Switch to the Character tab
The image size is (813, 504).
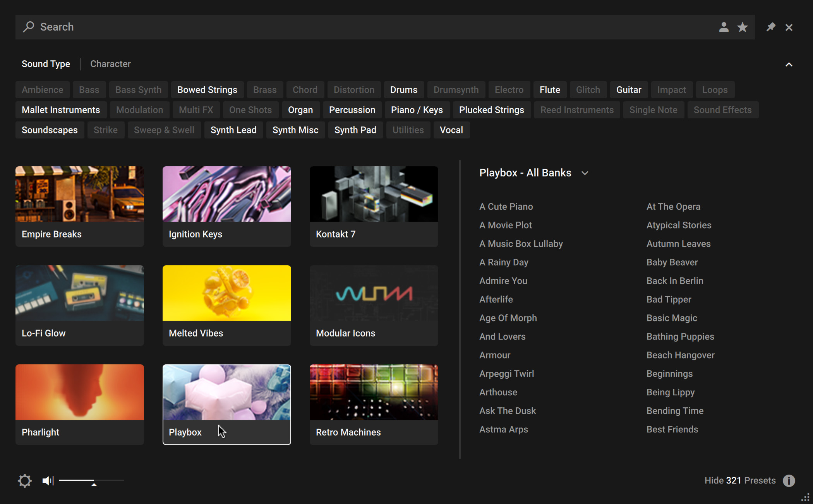[110, 64]
